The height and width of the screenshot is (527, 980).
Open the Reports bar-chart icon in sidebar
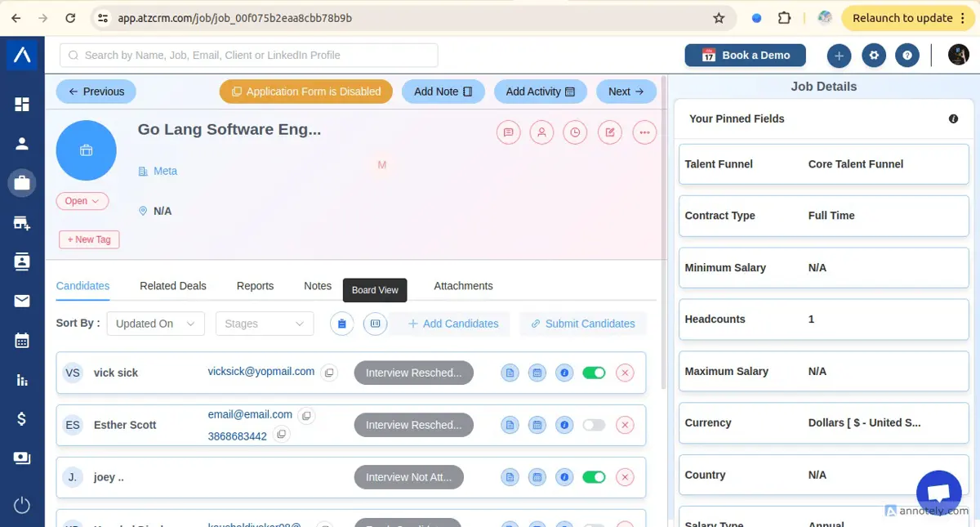coord(22,380)
